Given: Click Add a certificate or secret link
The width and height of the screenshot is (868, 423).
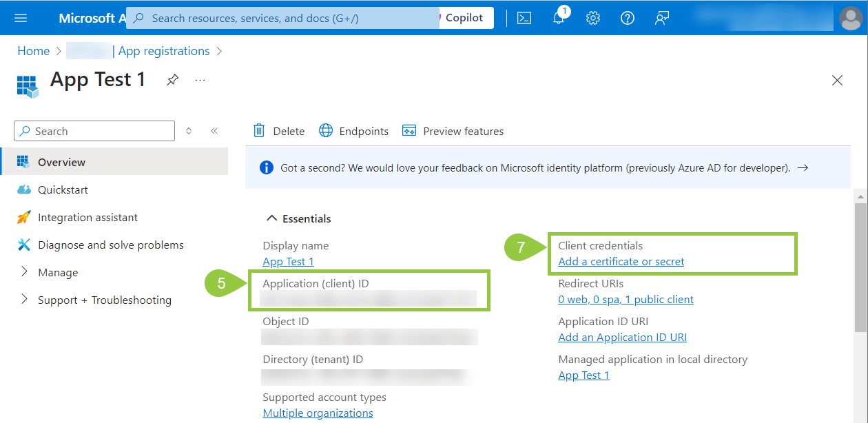Looking at the screenshot, I should pyautogui.click(x=621, y=261).
